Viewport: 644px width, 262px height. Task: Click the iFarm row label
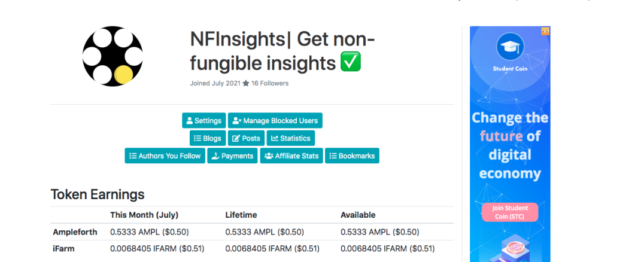pyautogui.click(x=63, y=248)
